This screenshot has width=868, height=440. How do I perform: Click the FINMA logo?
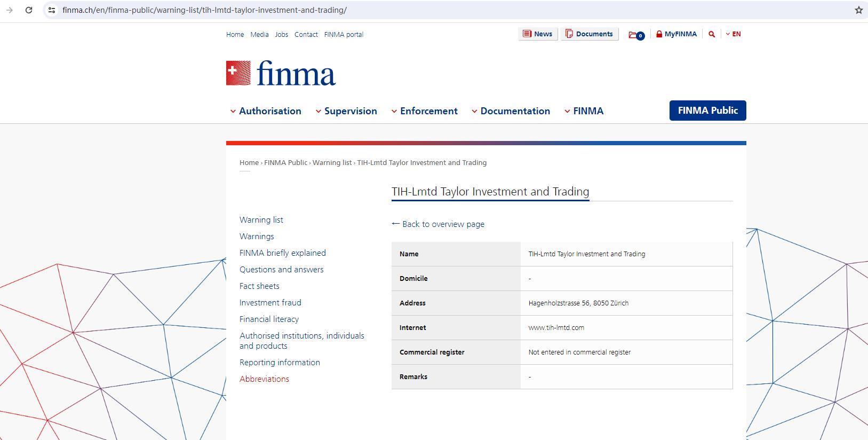pyautogui.click(x=281, y=73)
